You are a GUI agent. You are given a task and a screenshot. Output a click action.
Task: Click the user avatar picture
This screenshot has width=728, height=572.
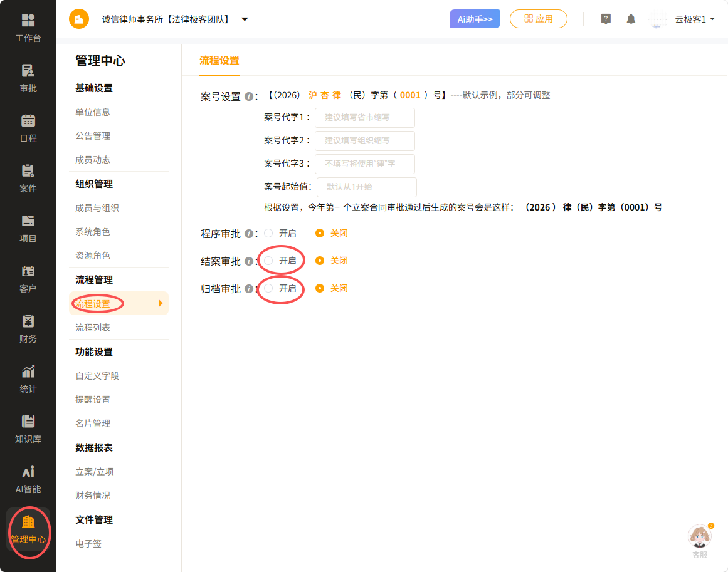click(x=657, y=19)
